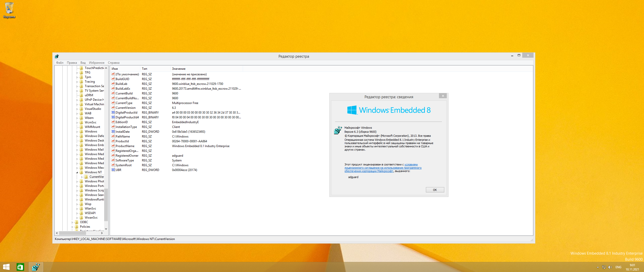This screenshot has width=644, height=272.
Task: Click the DigitalProductId binary value icon
Action: tap(113, 113)
